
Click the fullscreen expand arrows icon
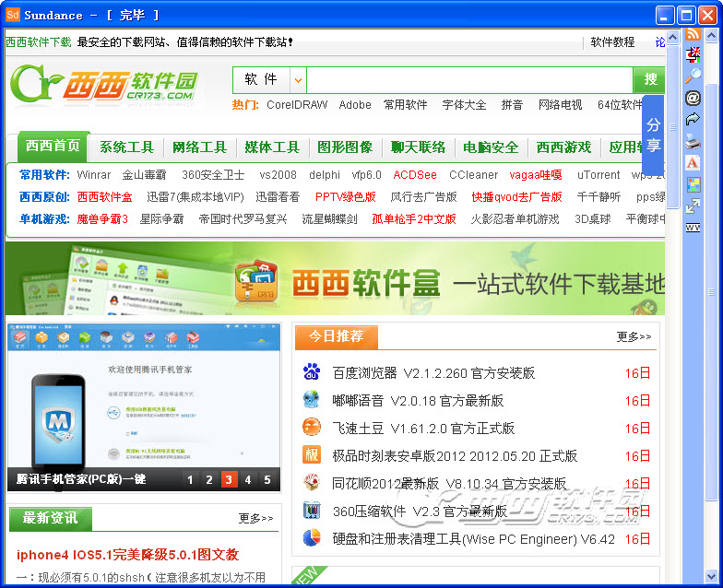click(693, 206)
